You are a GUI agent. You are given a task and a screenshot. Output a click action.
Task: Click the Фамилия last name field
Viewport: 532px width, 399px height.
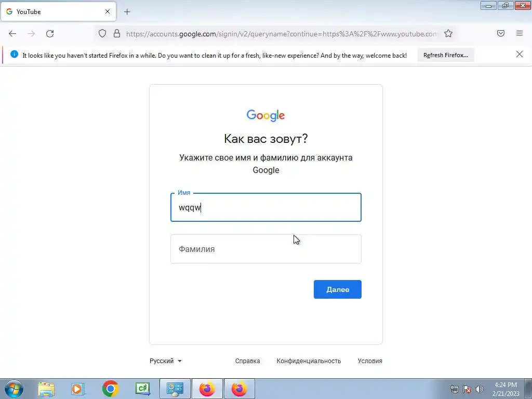tap(265, 249)
